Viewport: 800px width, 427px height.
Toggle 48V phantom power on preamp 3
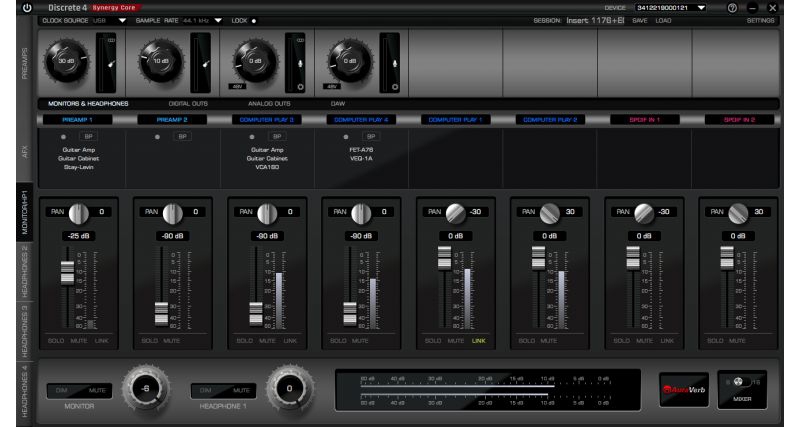coord(237,87)
